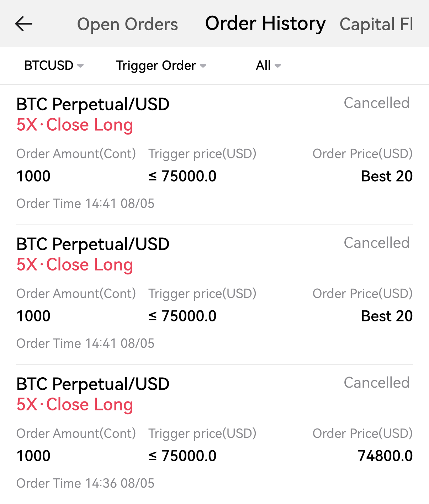Image resolution: width=429 pixels, height=504 pixels.
Task: Open the first BTC Perpetual/USD order
Action: point(93,104)
